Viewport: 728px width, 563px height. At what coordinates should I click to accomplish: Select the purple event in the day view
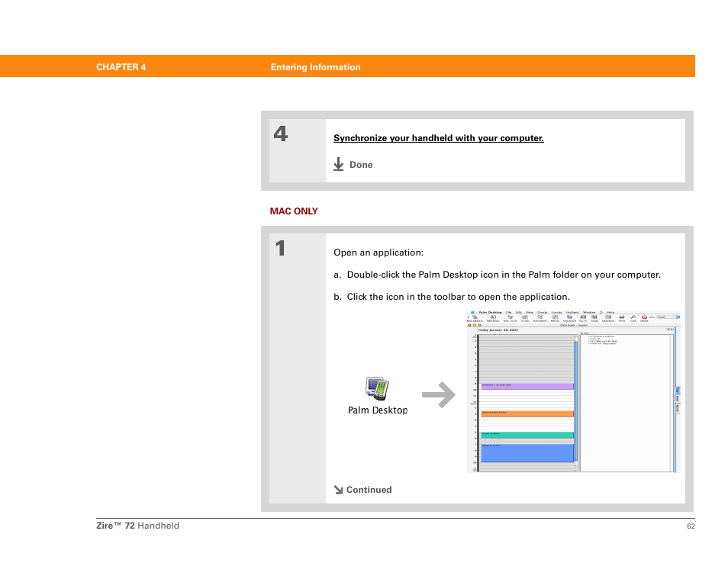[x=527, y=386]
